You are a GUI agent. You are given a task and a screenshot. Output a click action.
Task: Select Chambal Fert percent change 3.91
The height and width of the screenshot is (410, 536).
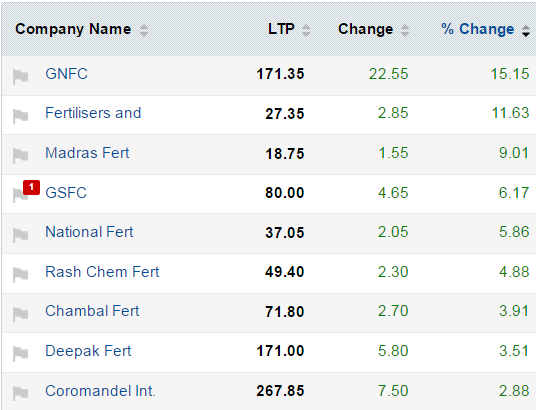pyautogui.click(x=514, y=311)
